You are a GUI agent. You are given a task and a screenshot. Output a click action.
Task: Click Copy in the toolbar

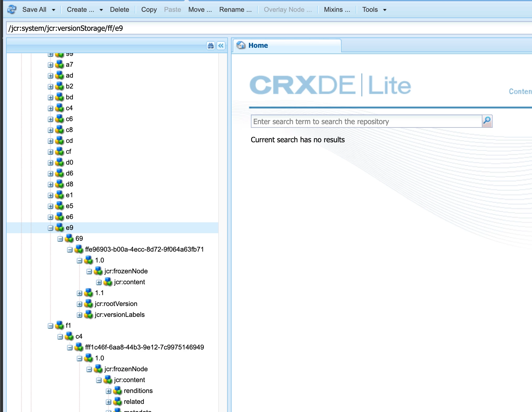tap(149, 10)
